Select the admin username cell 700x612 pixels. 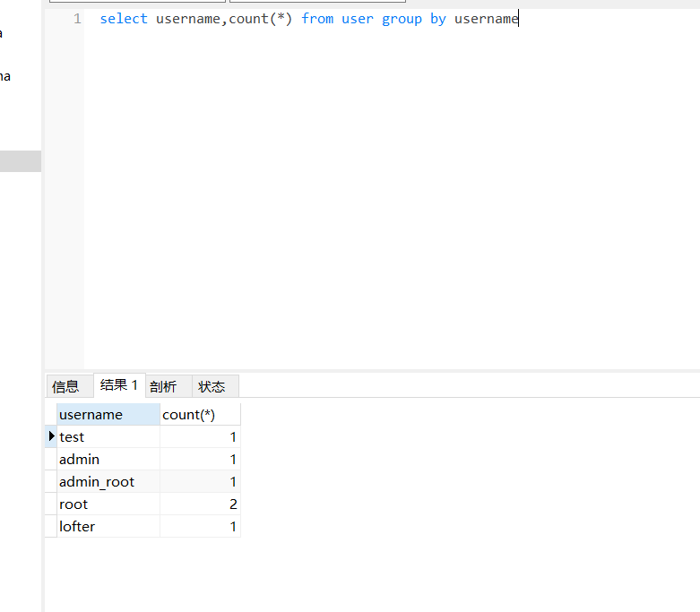108,459
